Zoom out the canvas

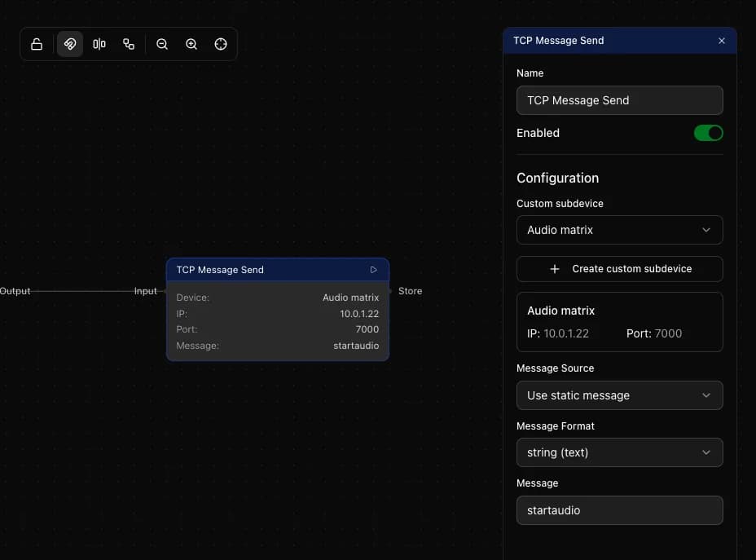click(162, 44)
